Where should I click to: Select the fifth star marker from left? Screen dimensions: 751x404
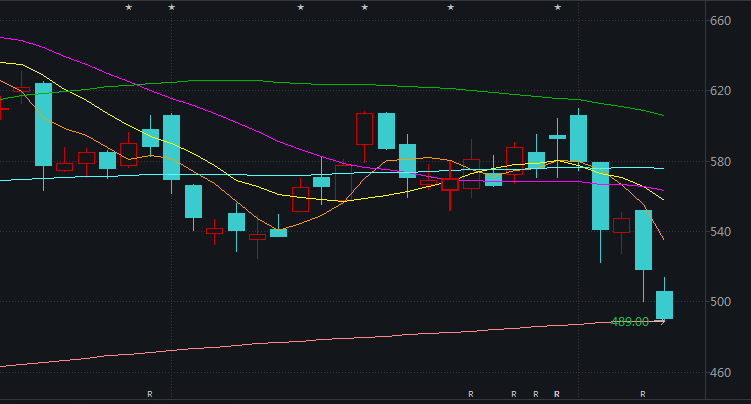450,8
